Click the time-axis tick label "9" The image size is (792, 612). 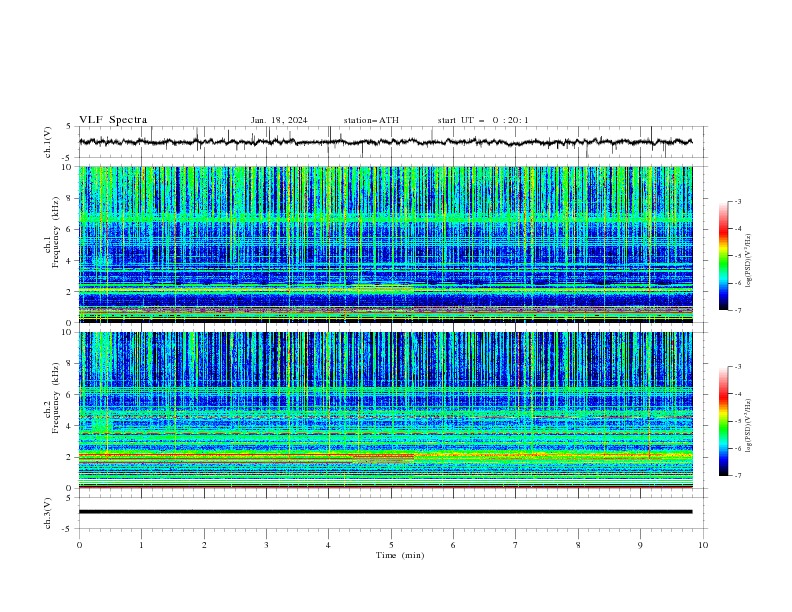tap(640, 545)
